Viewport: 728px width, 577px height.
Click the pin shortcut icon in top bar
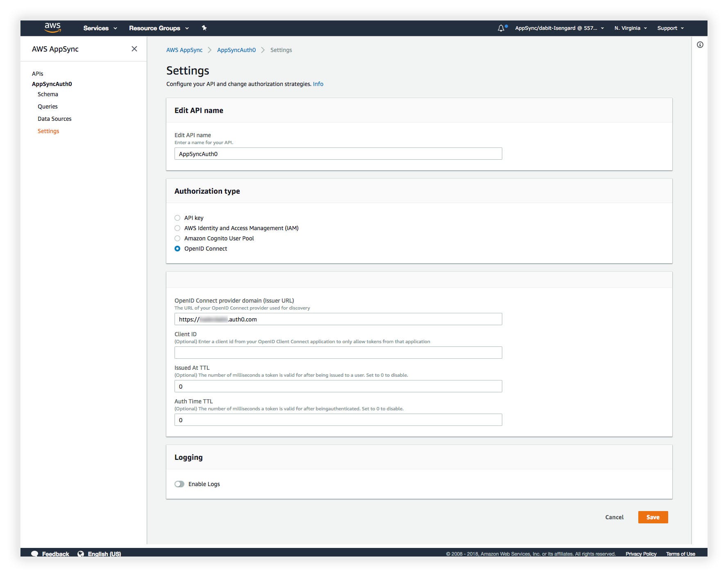(204, 28)
